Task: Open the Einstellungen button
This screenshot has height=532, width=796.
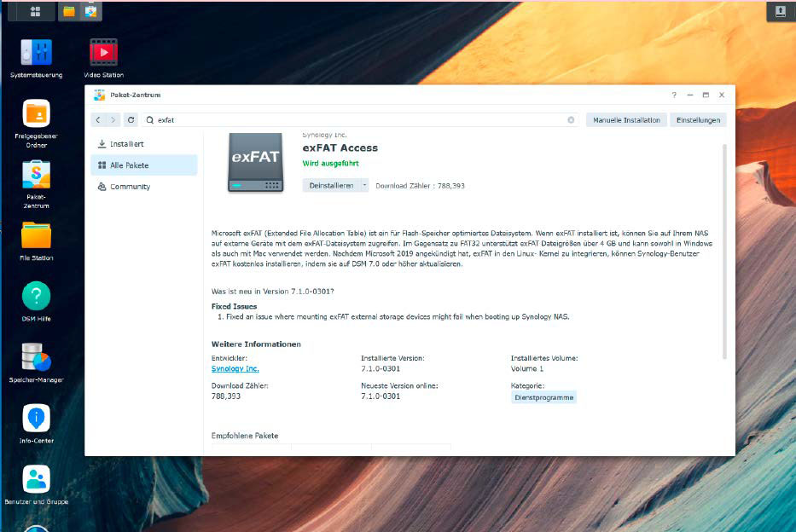Action: point(699,120)
